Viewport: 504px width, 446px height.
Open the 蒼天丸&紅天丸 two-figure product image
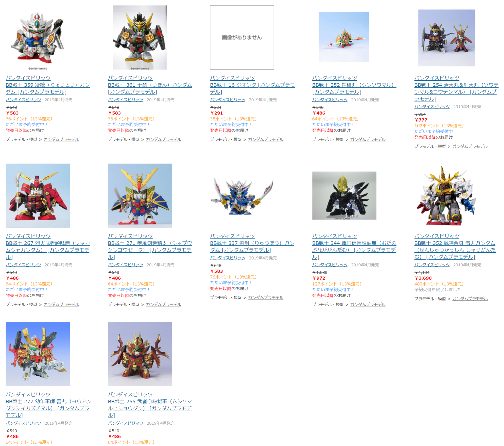point(447,38)
